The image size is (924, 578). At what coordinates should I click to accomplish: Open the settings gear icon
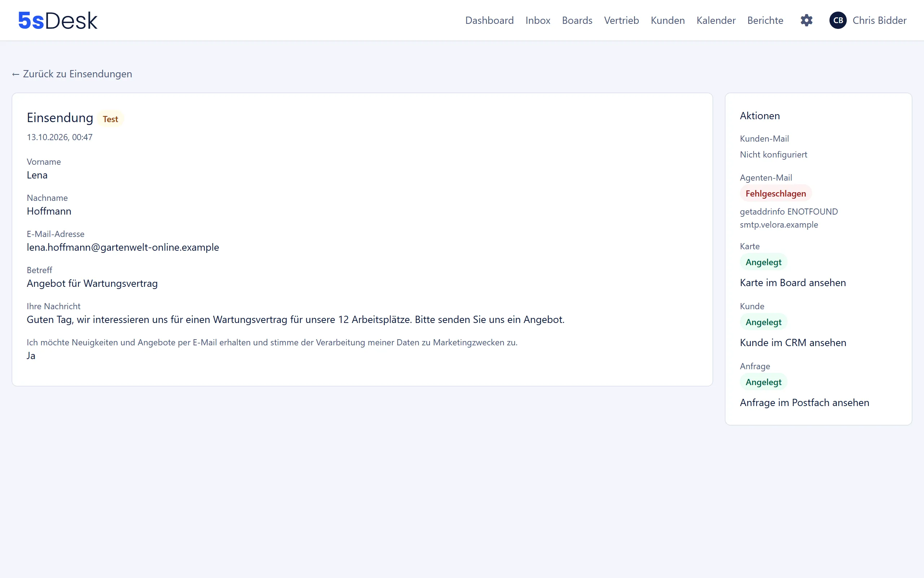[x=806, y=20]
